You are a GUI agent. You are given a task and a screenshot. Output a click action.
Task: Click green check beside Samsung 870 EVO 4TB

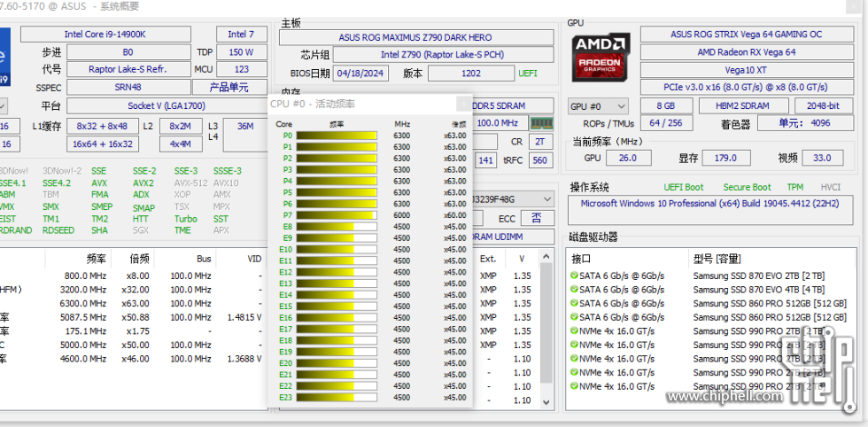tap(574, 290)
